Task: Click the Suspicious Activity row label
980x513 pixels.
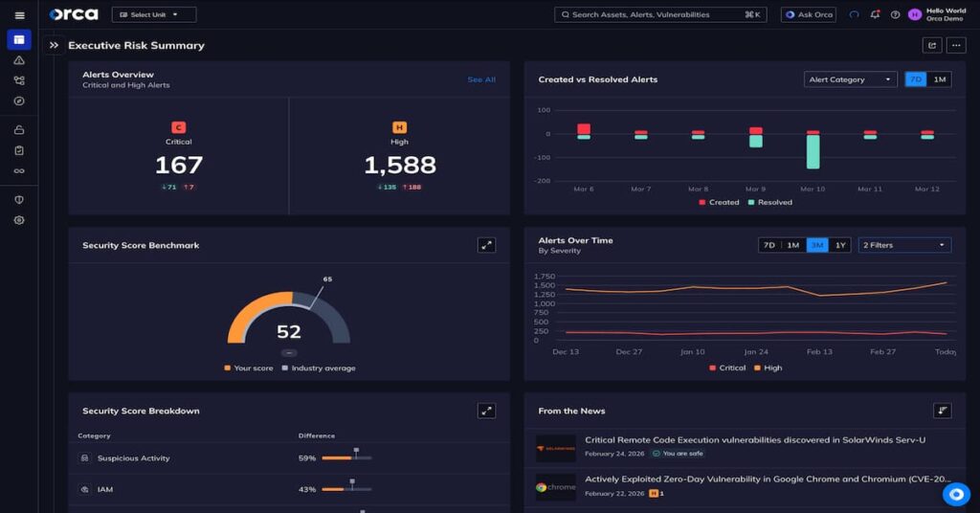Action: tap(133, 458)
